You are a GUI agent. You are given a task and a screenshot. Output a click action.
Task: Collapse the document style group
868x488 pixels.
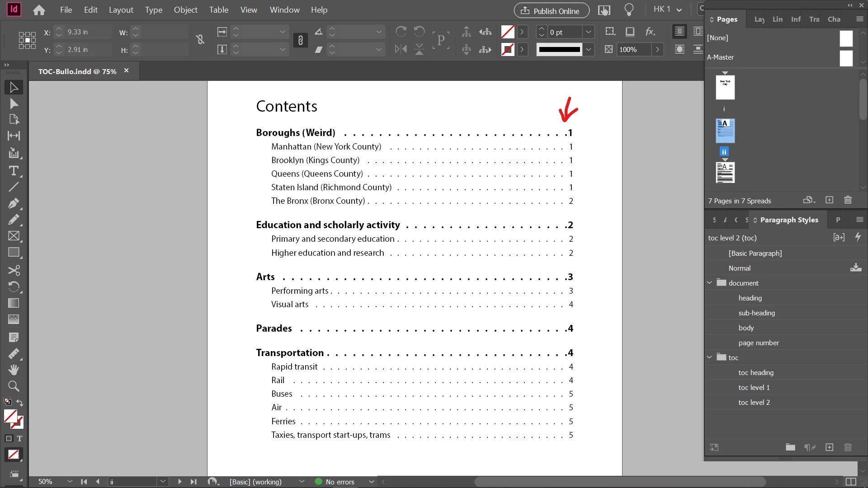710,283
